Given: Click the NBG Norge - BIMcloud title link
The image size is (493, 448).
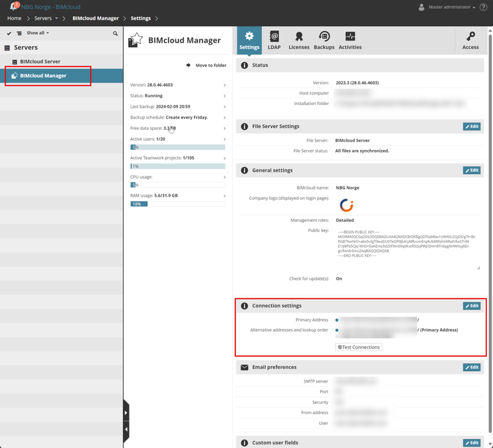Looking at the screenshot, I should click(x=51, y=7).
